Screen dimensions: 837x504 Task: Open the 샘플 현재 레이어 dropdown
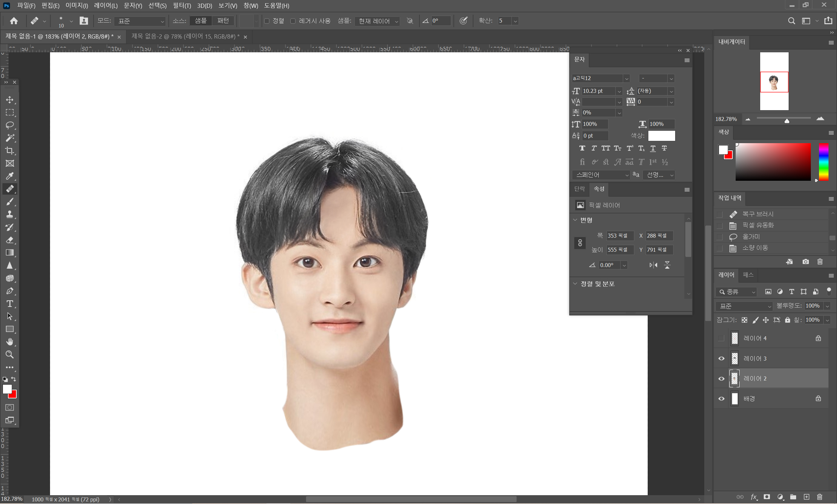tap(377, 21)
